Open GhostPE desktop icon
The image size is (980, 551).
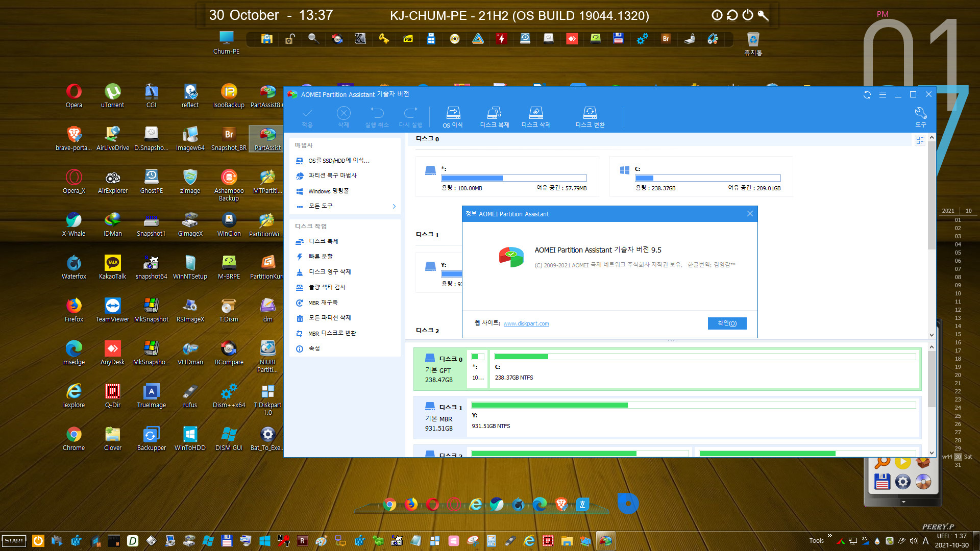pos(151,182)
